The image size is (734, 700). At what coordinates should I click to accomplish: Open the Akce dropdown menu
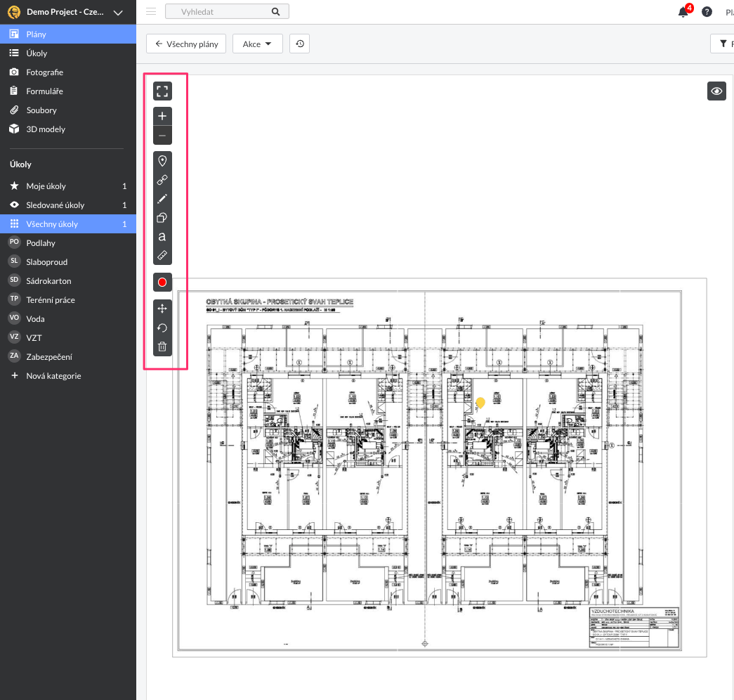(257, 44)
